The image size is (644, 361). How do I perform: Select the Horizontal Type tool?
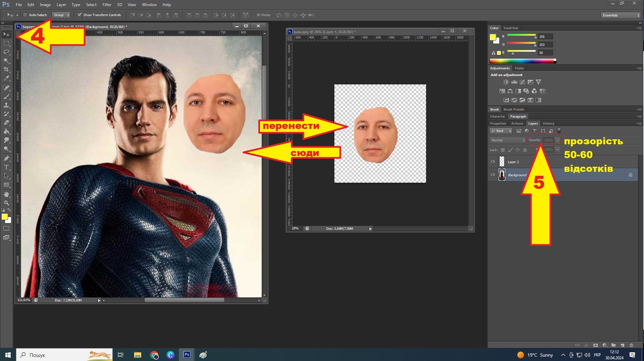(6, 167)
